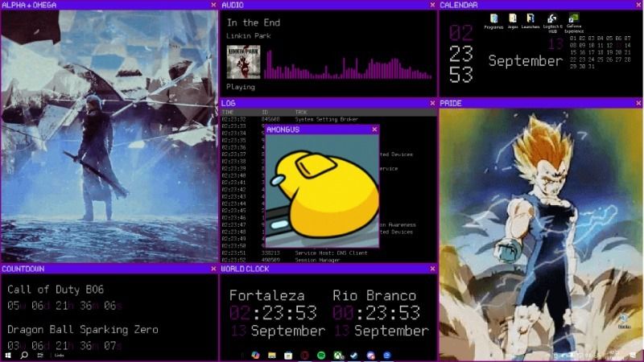Click Service Host: DNS Client log entry
Screen dimensions: 644x362
point(331,253)
